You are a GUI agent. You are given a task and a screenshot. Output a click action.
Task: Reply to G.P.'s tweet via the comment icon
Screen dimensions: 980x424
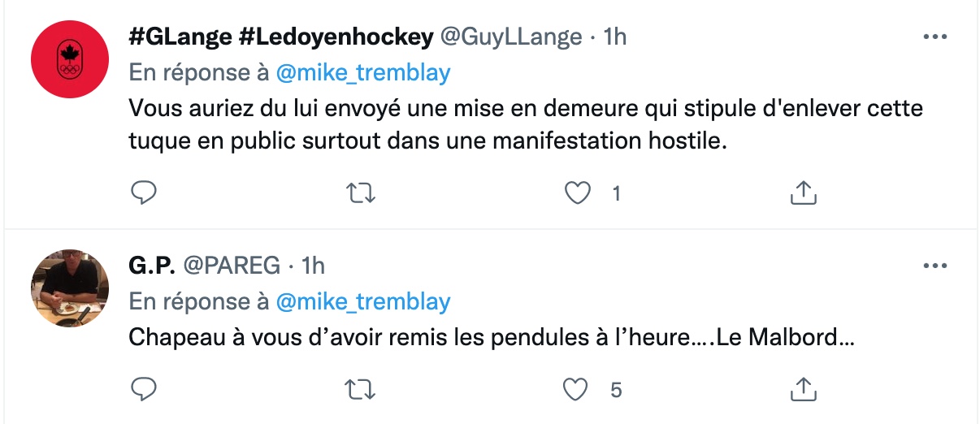coord(144,390)
